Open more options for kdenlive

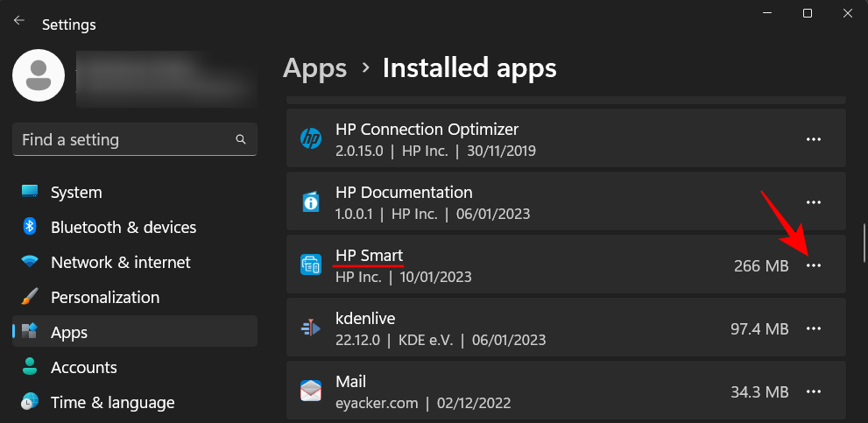(x=814, y=328)
